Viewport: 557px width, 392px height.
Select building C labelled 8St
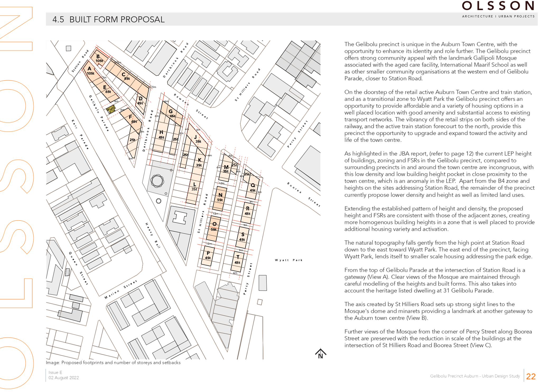coord(125,76)
